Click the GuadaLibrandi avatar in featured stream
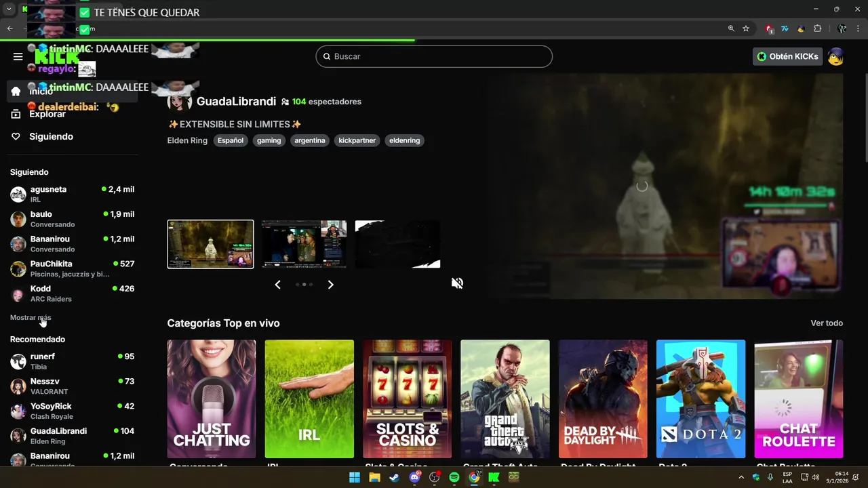Viewport: 868px width, 488px height. pyautogui.click(x=179, y=102)
